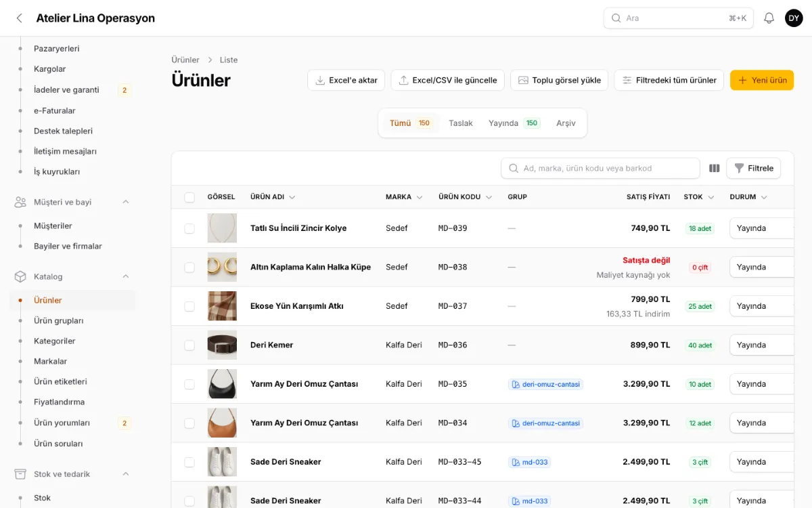Check the Deri Kemer row checkbox
812x508 pixels.
pos(189,345)
